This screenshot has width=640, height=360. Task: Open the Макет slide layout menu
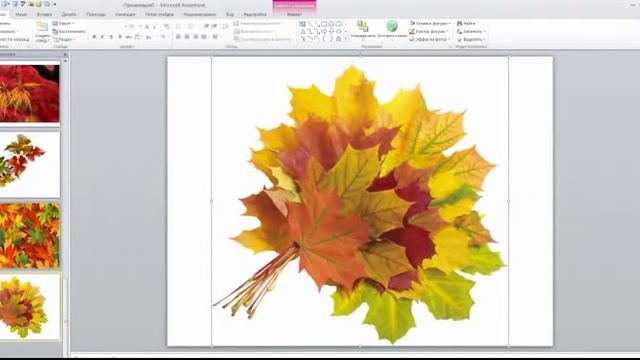[x=64, y=23]
